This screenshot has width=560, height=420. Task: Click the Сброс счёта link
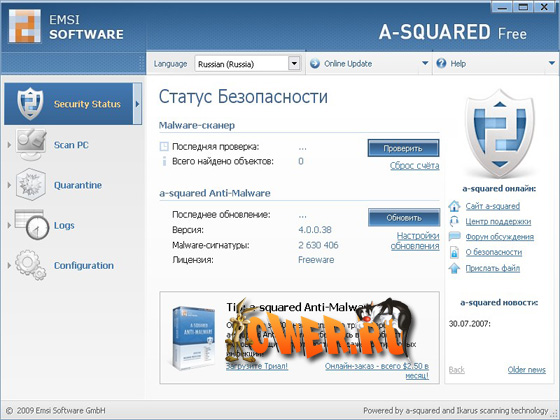point(415,166)
